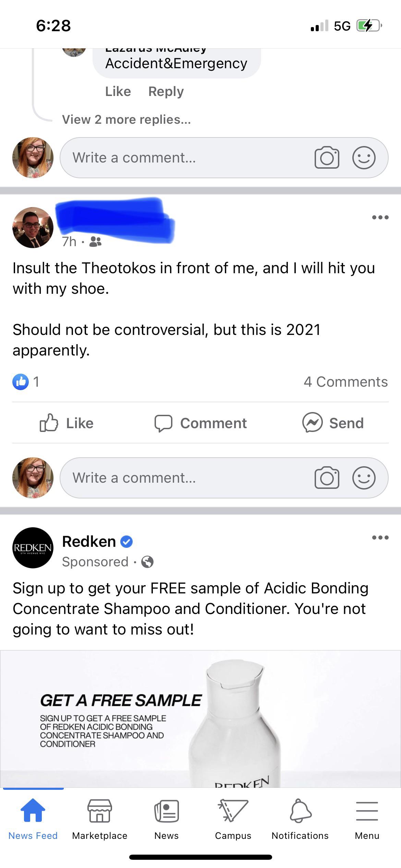Like the Accident&Emergency comment

(118, 92)
